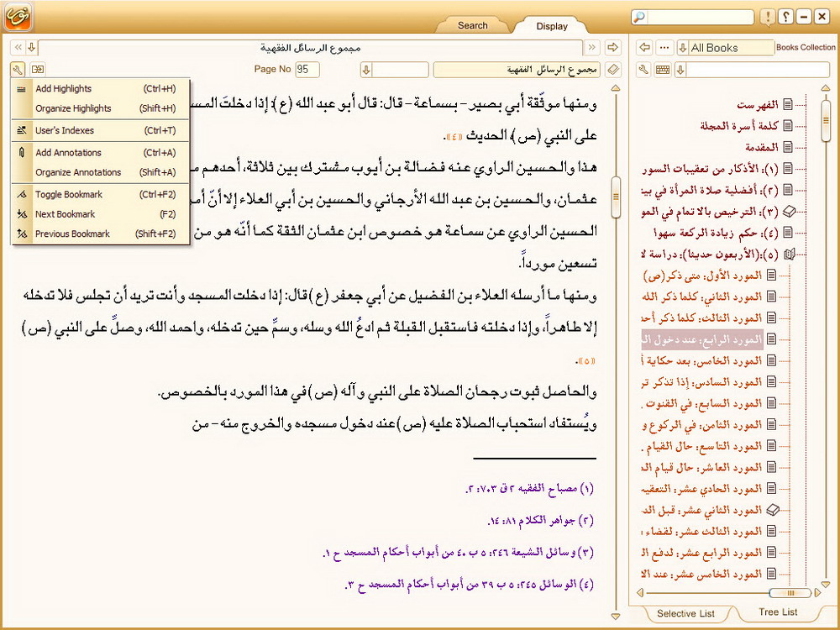
Task: Open the dropdown beside the Page No field
Action: [x=366, y=70]
